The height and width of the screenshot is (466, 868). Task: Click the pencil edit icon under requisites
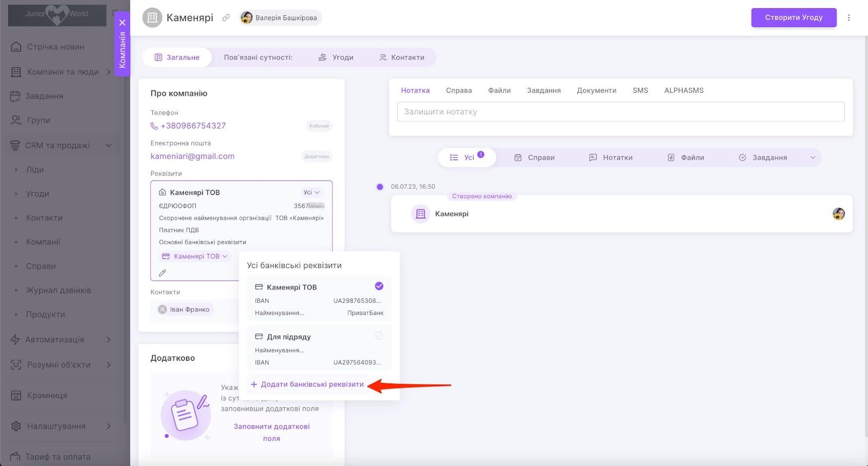coord(162,273)
